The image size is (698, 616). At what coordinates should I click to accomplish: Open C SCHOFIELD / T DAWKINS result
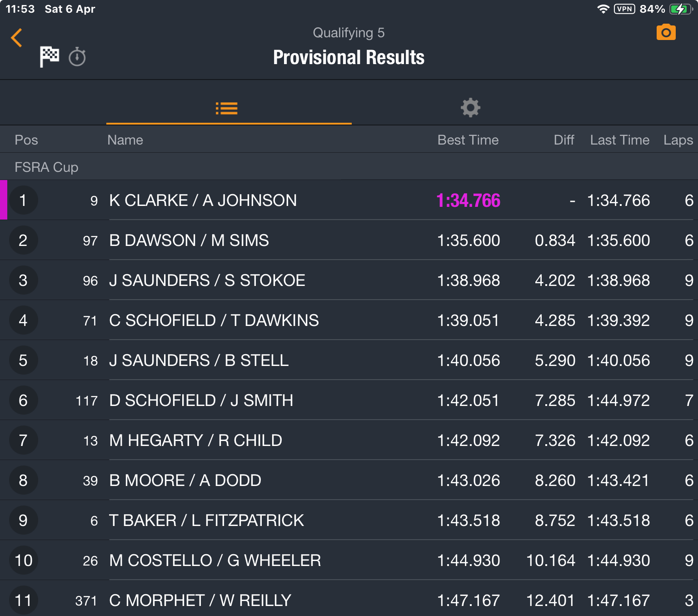(349, 320)
